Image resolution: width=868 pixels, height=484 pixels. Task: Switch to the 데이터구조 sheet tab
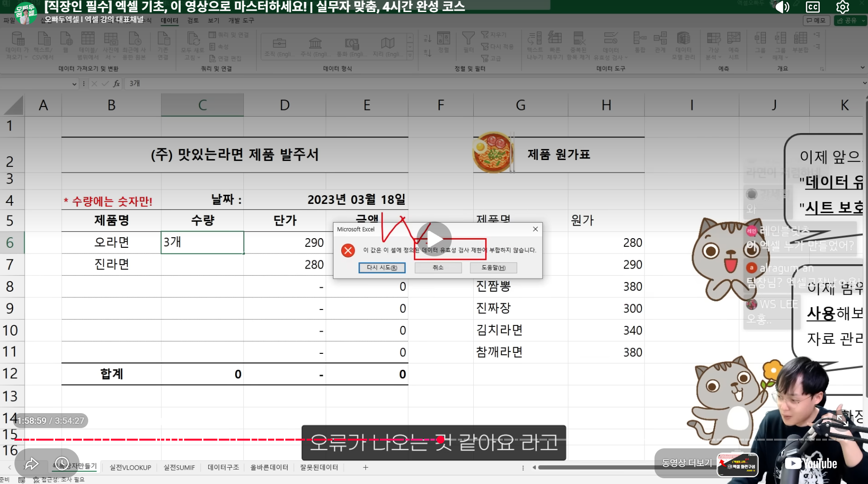tap(223, 468)
